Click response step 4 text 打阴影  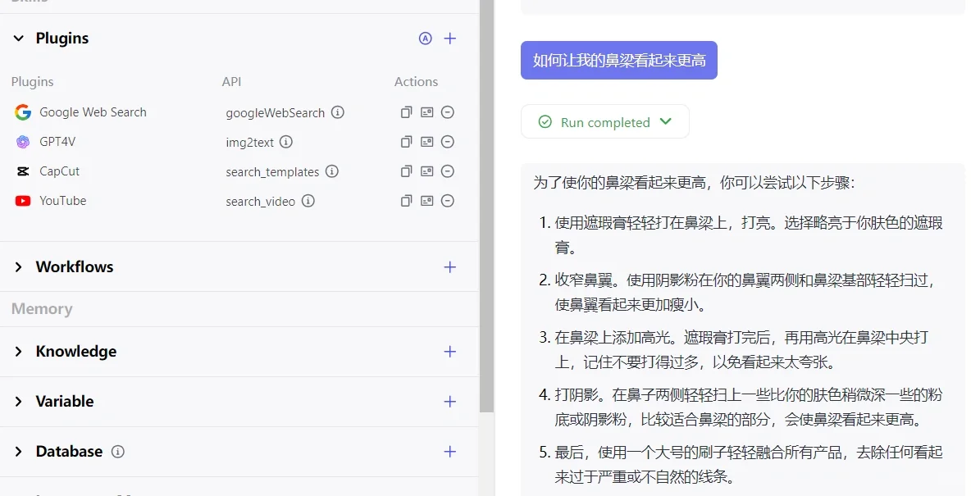pos(577,395)
